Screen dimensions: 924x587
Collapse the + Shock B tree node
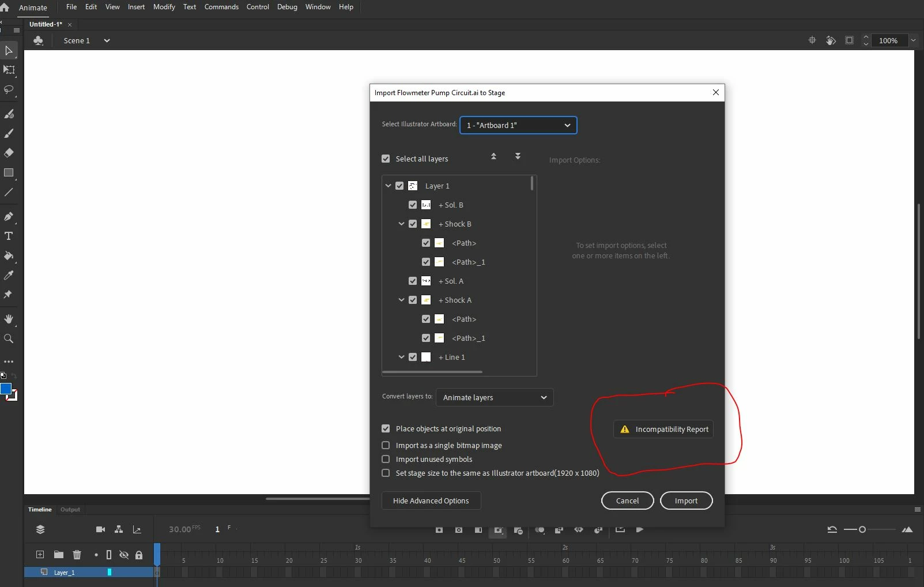pos(401,224)
